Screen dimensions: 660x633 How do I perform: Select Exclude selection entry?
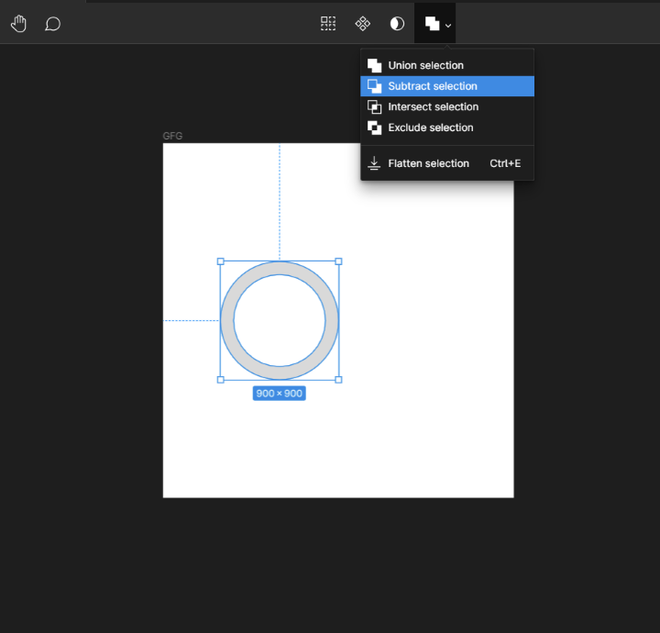click(x=430, y=128)
